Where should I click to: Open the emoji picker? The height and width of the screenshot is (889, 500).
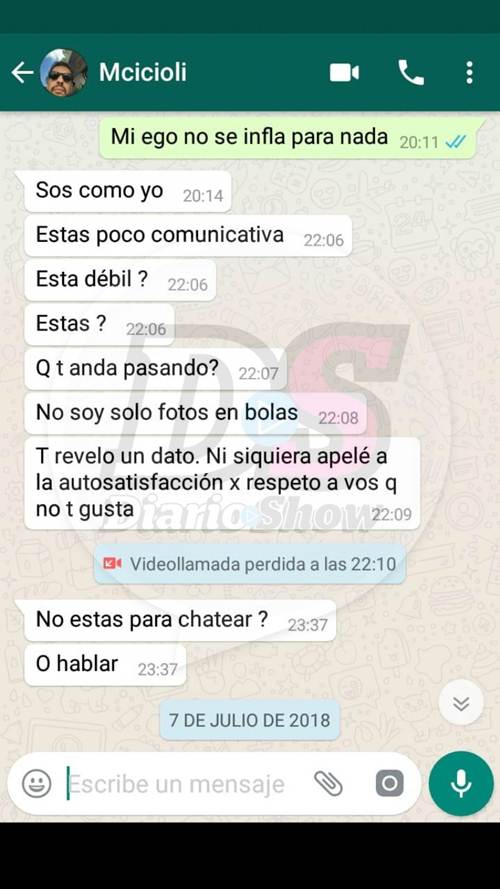pyautogui.click(x=37, y=784)
